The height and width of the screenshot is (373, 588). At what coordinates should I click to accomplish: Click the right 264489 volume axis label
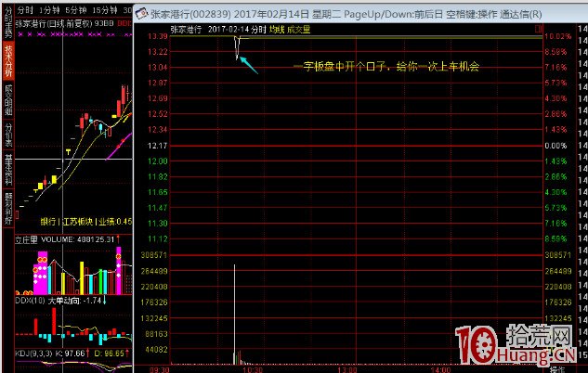pyautogui.click(x=558, y=271)
